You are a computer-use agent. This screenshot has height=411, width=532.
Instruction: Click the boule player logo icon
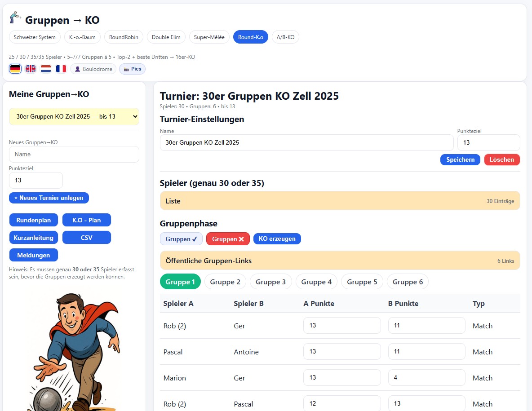(15, 18)
